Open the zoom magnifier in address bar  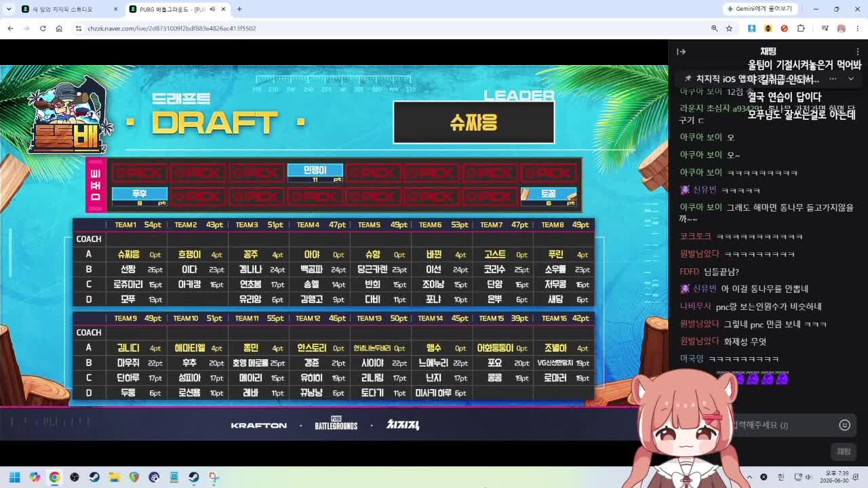(x=714, y=28)
